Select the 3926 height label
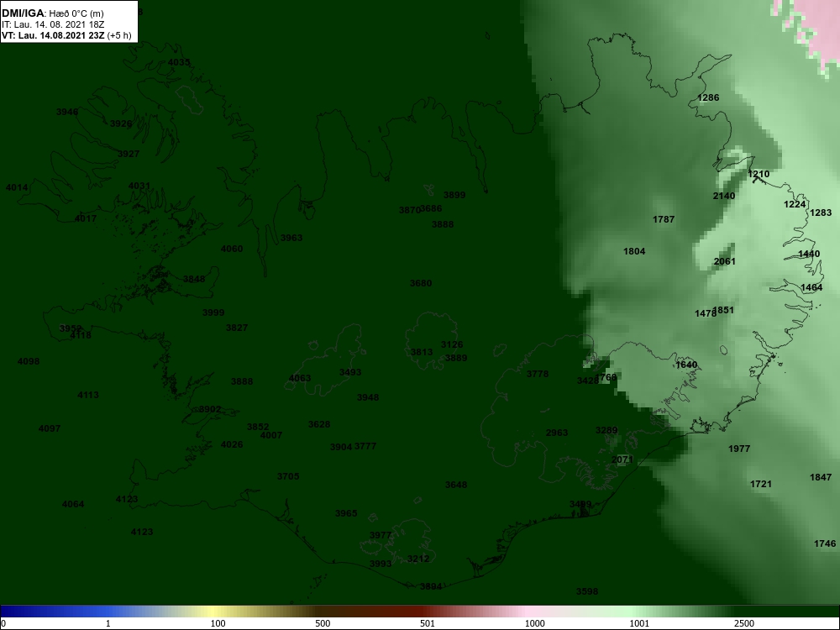840x630 pixels. click(121, 123)
